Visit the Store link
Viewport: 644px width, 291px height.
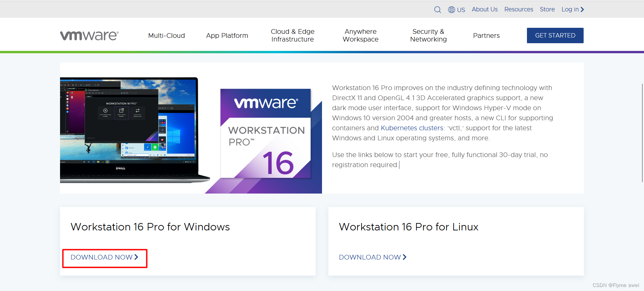pyautogui.click(x=547, y=9)
